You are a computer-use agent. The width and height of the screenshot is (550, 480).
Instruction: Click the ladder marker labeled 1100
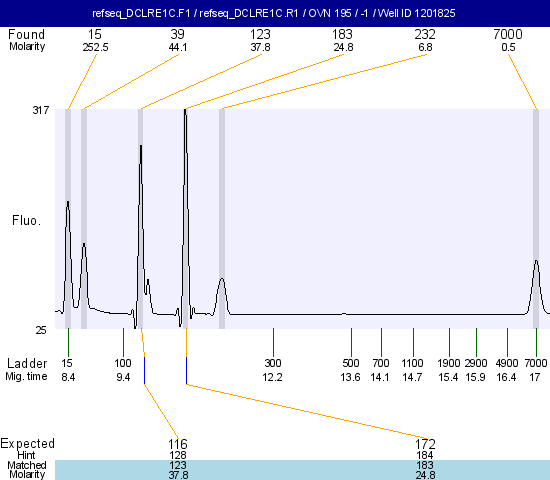412,363
